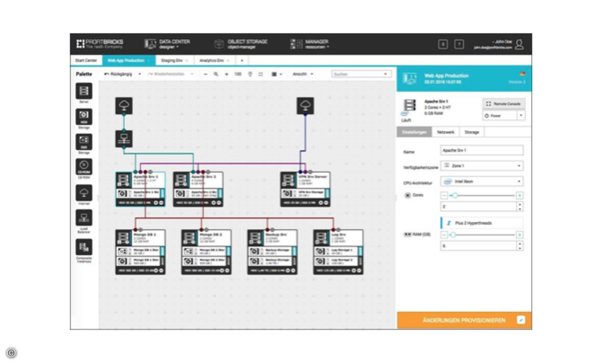607x364 pixels.
Task: Click the magnifier zoom icon in toolbar
Action: point(216,74)
